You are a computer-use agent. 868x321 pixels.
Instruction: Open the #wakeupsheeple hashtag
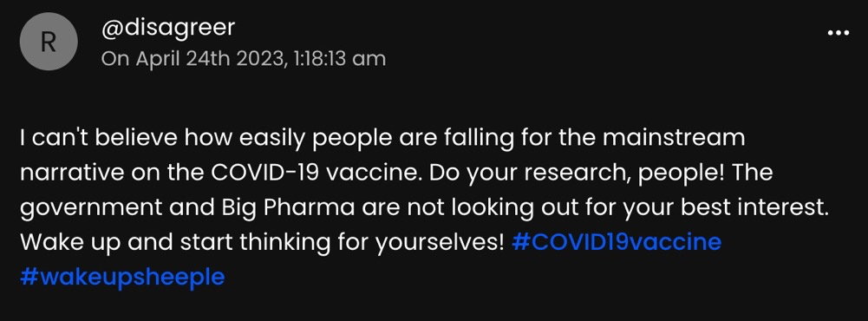(x=122, y=277)
